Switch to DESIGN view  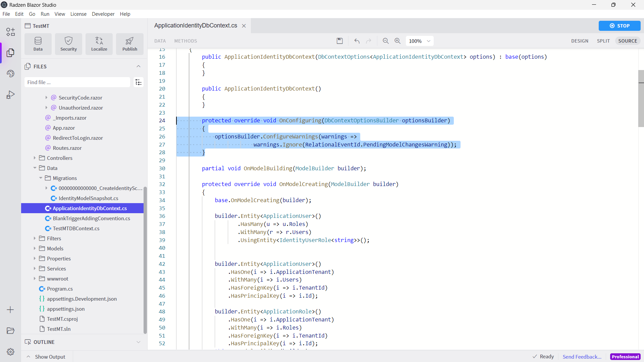click(x=580, y=41)
